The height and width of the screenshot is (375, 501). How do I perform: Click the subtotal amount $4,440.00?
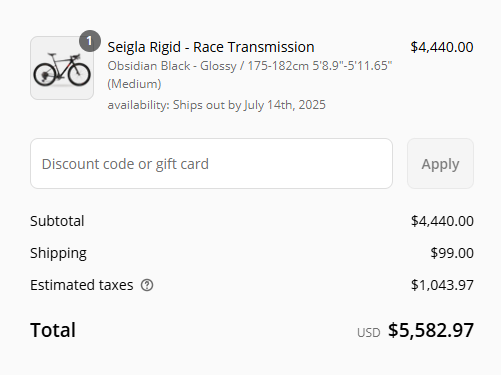click(442, 221)
